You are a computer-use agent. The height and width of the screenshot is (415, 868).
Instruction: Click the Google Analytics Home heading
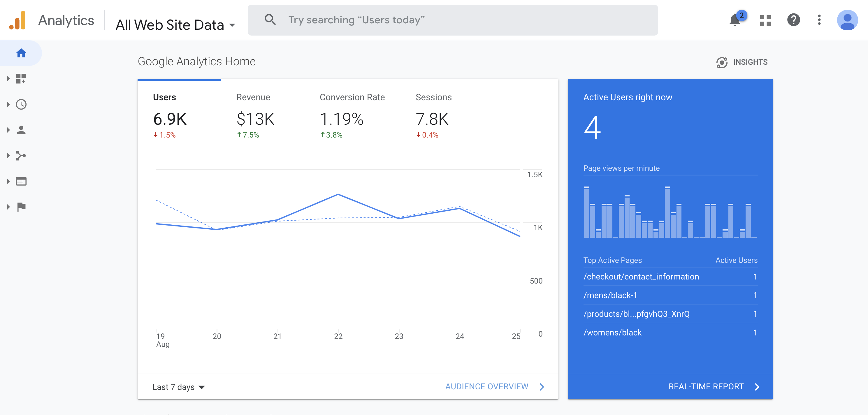tap(196, 62)
